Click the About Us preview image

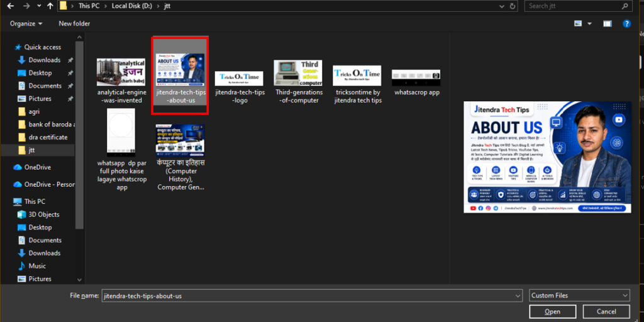[x=548, y=157]
